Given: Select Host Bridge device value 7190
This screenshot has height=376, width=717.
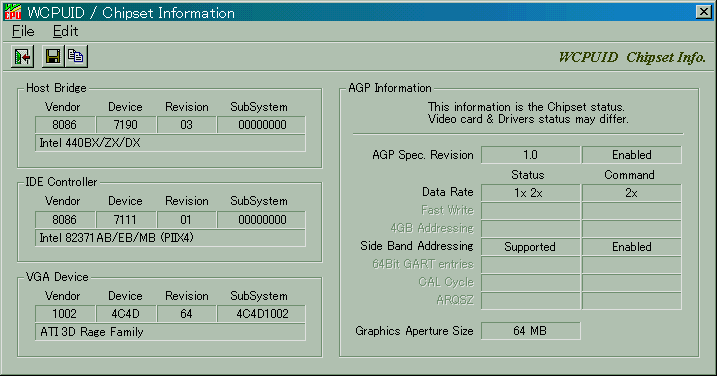Looking at the screenshot, I should tap(126, 125).
